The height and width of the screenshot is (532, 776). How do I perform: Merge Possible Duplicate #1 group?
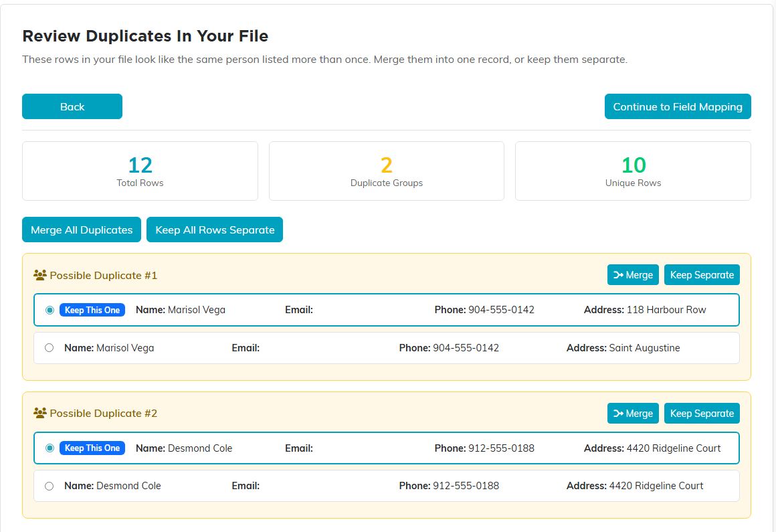tap(633, 274)
